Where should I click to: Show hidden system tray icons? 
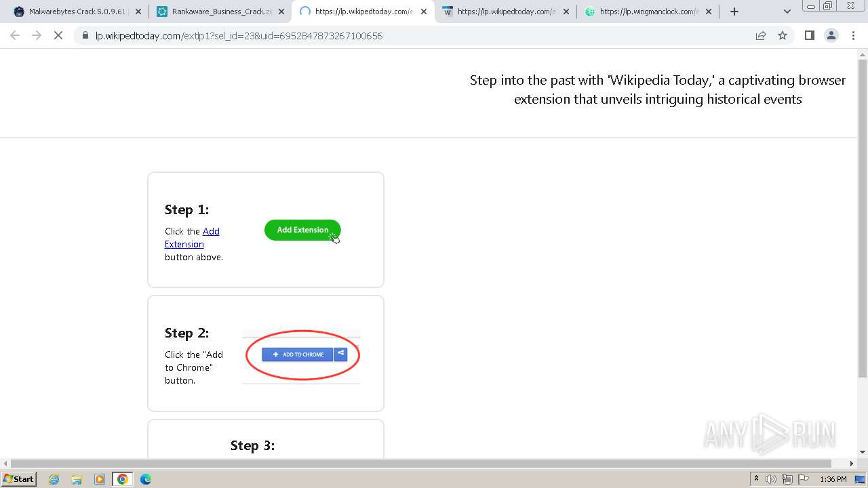point(757,479)
